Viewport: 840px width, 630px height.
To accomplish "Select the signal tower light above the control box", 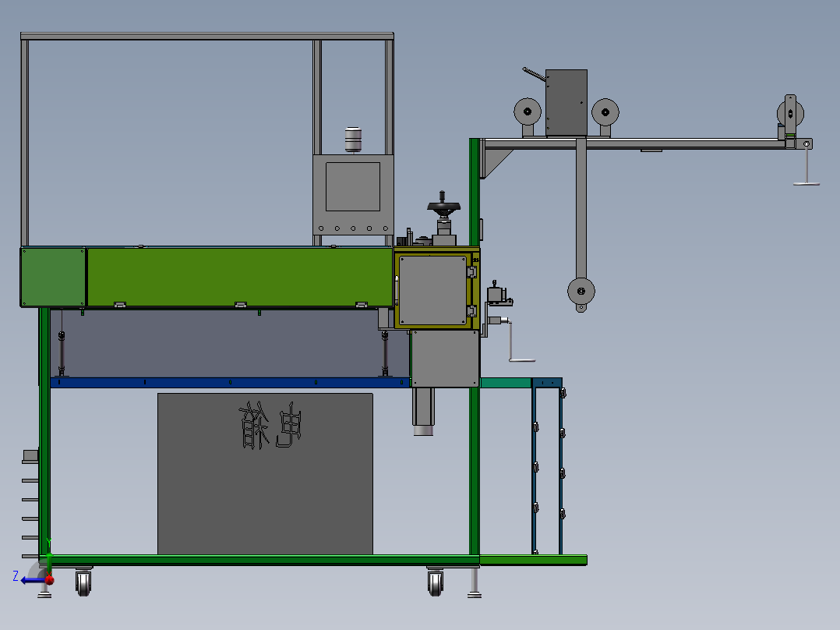I will (x=353, y=140).
